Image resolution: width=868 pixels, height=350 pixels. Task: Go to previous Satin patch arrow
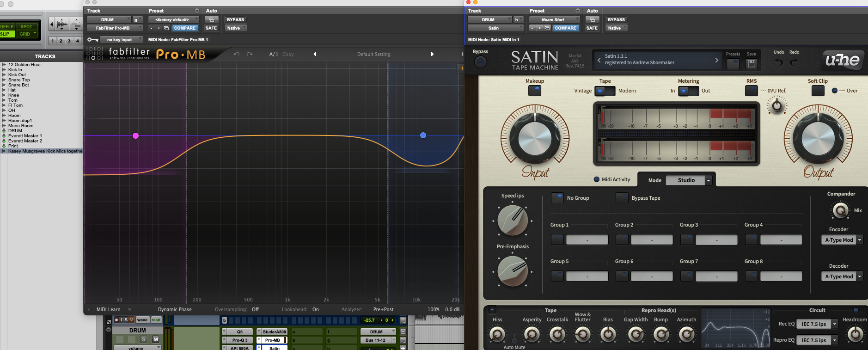(x=599, y=60)
